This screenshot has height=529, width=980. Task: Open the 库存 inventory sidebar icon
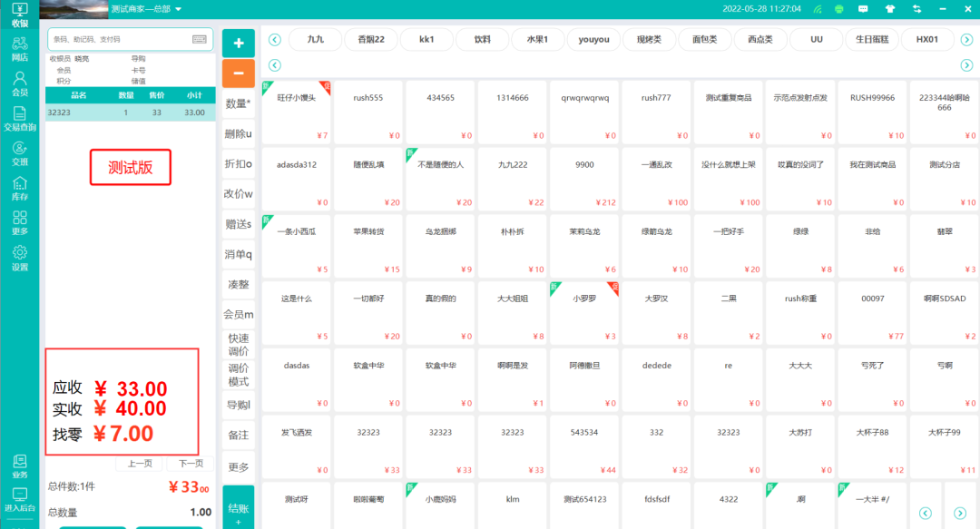click(x=19, y=189)
